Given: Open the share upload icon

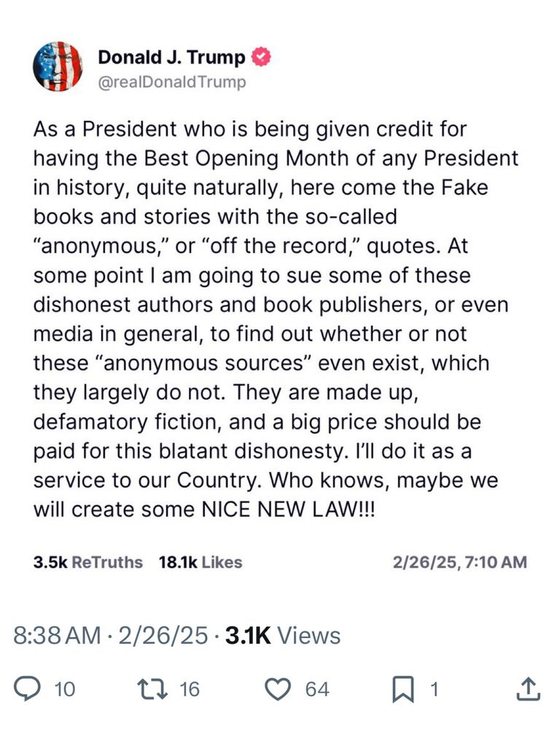Looking at the screenshot, I should 529,689.
